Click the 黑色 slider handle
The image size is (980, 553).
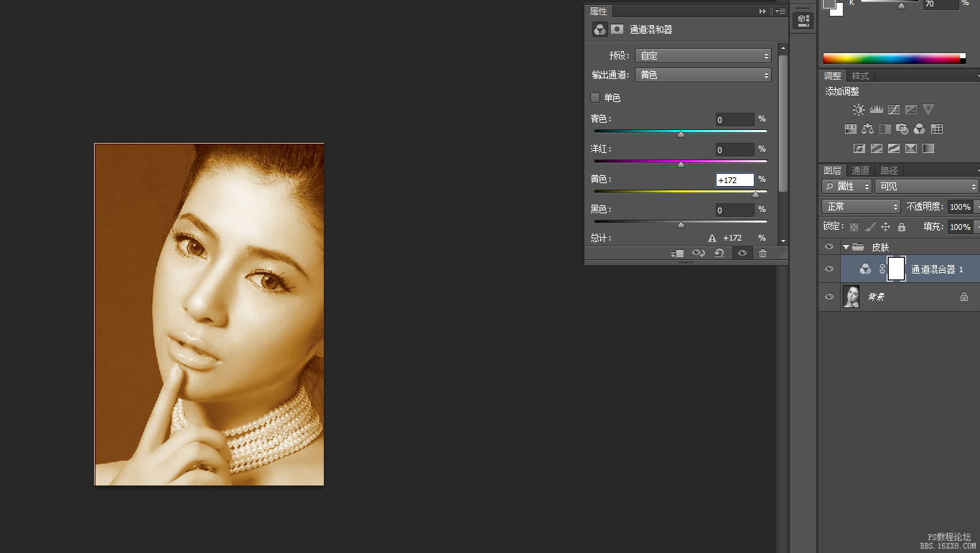[x=681, y=225]
